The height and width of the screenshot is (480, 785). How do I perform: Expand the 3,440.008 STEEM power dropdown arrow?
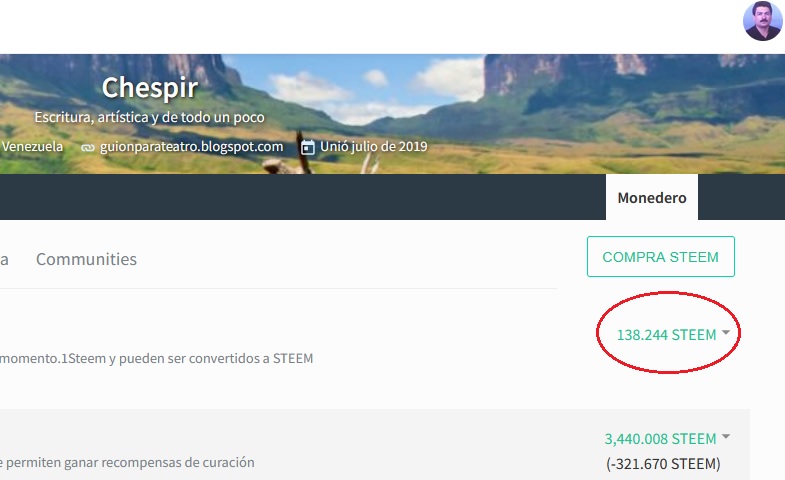coord(726,436)
